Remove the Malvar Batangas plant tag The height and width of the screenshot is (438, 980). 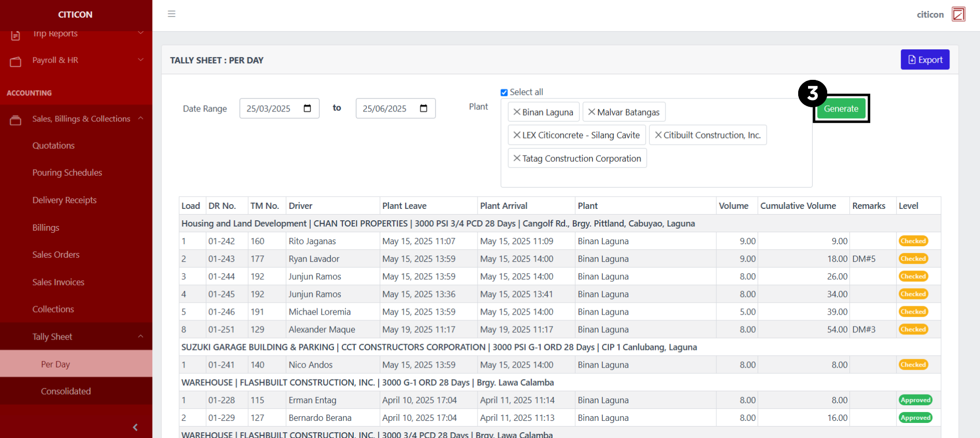point(591,112)
